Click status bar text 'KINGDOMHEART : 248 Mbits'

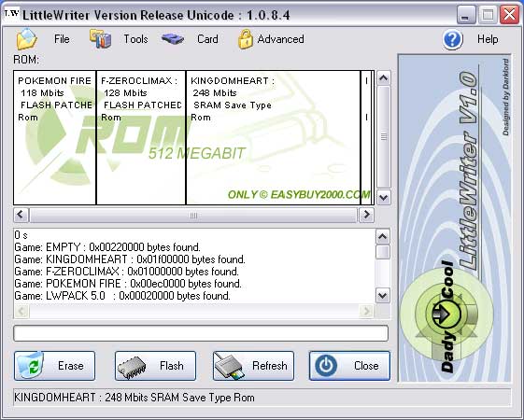point(81,398)
